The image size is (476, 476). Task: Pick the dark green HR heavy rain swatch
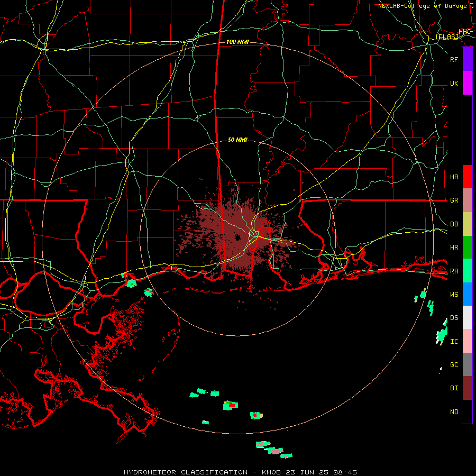pyautogui.click(x=467, y=248)
